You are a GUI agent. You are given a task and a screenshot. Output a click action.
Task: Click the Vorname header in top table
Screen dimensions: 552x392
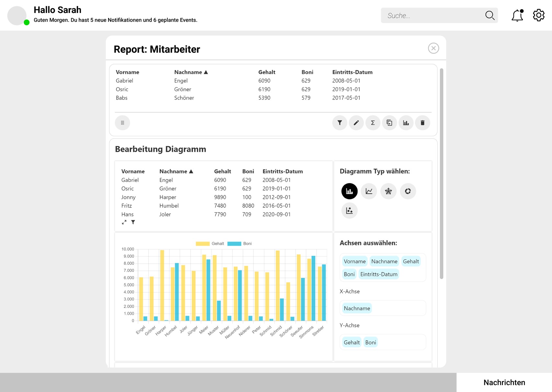(128, 72)
